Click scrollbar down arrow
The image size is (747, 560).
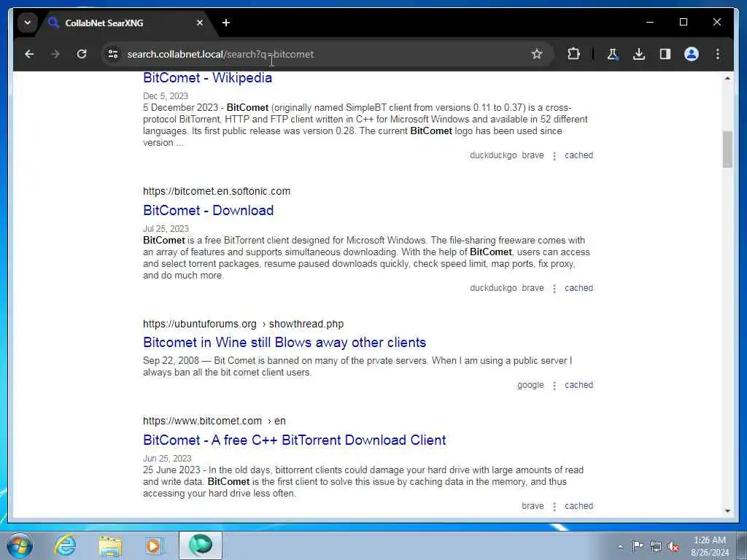coord(727,511)
